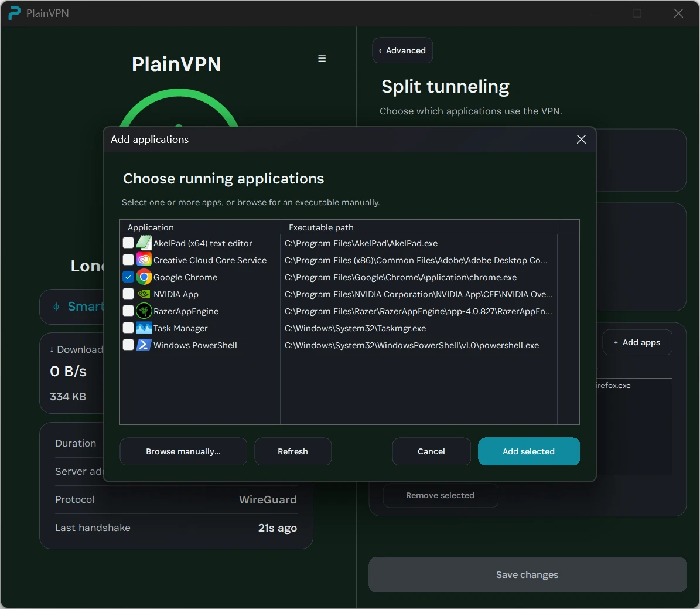700x609 pixels.
Task: Click the Save changes button
Action: 527,574
